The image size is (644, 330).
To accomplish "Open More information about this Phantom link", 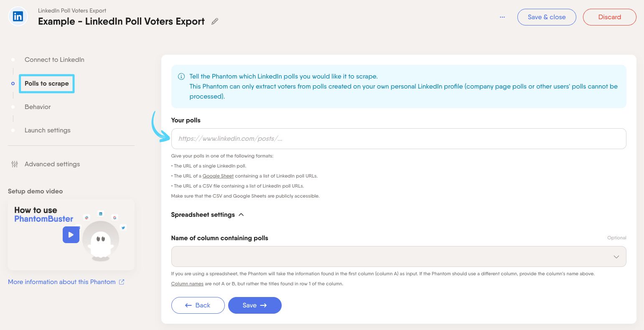I will (x=62, y=282).
